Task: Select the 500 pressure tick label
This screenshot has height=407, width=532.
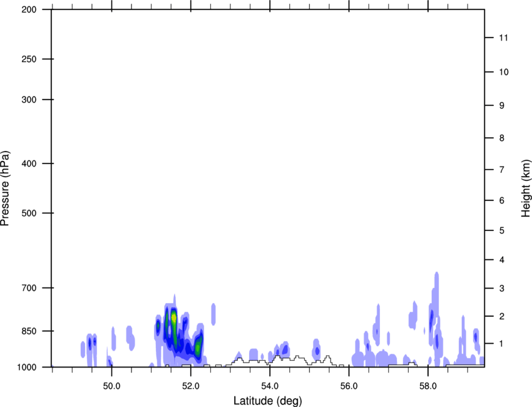Action: (29, 213)
